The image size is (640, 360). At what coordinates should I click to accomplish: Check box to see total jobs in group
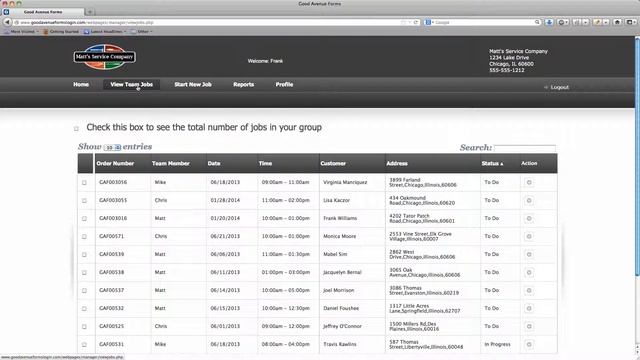[x=76, y=129]
